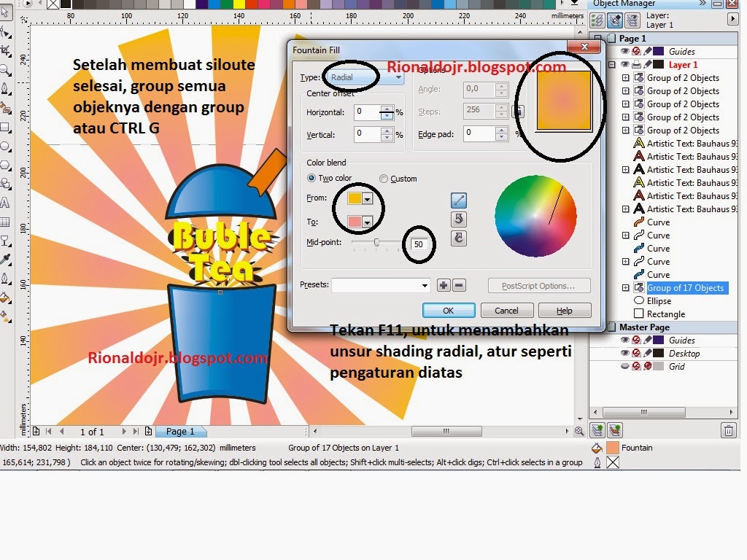Open the Fountain Fill Type dropdown
The image size is (747, 560).
[398, 77]
